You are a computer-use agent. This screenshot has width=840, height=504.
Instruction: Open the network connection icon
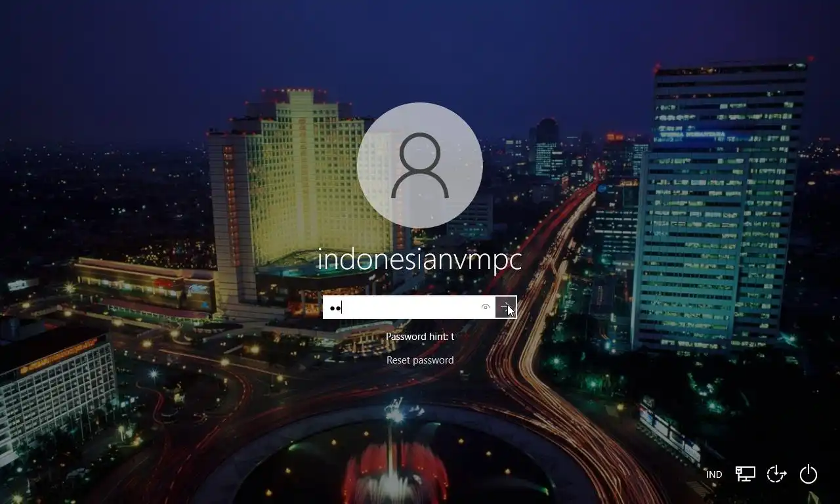click(745, 474)
